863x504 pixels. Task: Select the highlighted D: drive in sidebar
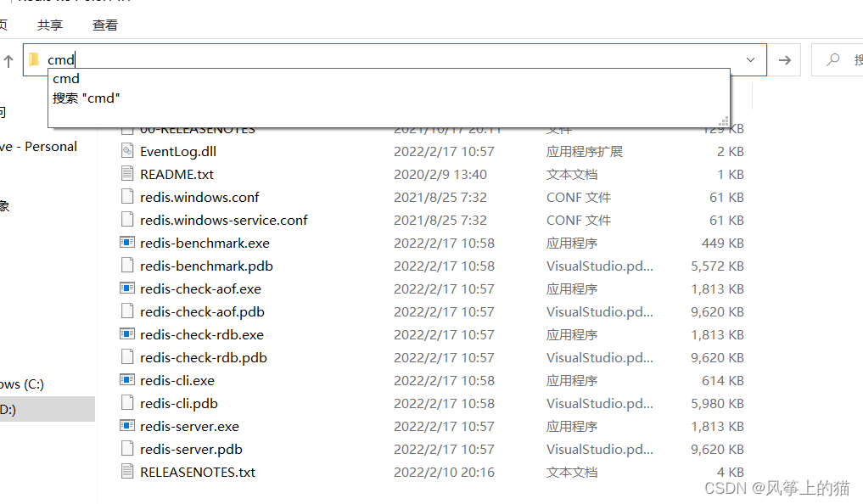(x=48, y=409)
